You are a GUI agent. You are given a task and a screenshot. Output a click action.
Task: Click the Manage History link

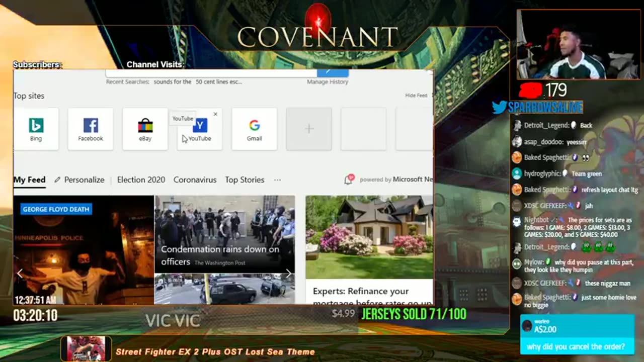click(x=328, y=81)
